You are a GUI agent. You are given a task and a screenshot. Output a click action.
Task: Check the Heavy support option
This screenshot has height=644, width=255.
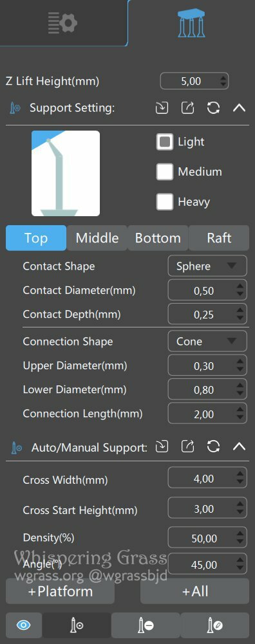tap(165, 201)
